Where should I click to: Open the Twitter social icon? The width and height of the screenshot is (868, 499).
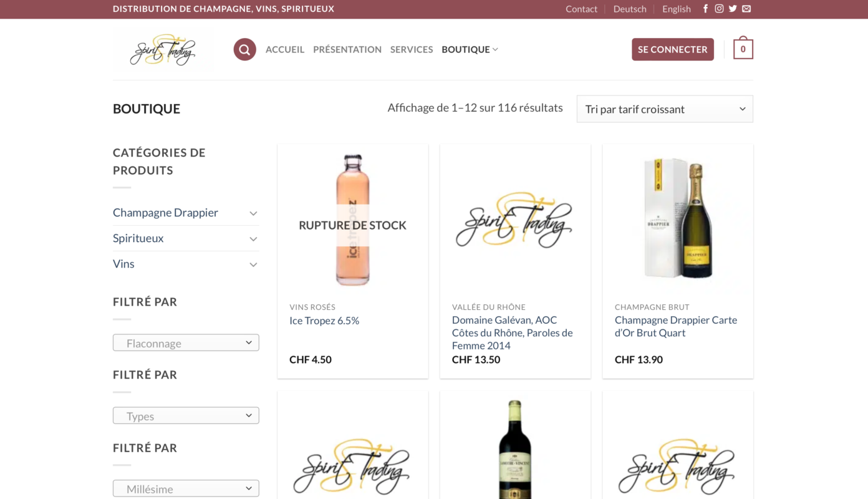pos(733,9)
